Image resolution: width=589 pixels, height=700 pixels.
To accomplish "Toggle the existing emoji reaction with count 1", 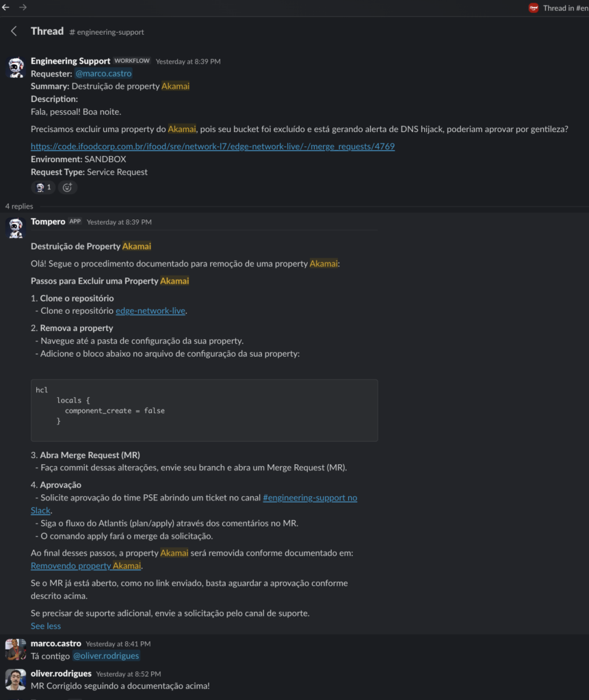I will (44, 187).
